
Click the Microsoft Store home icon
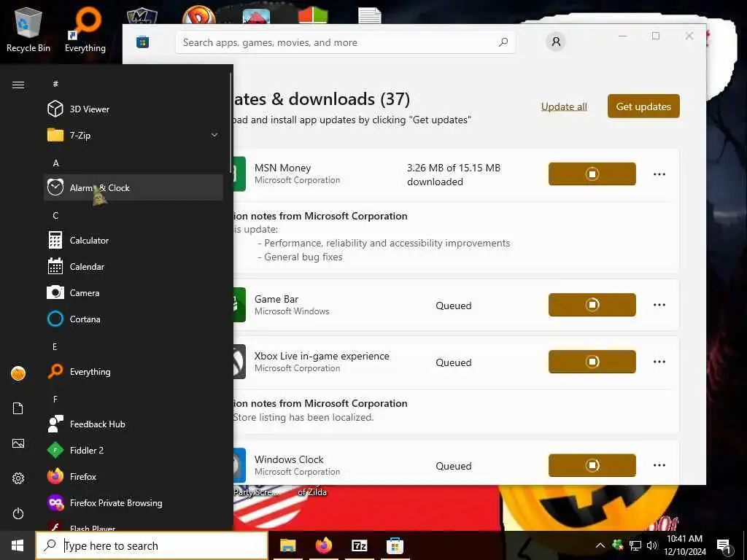[x=142, y=42]
